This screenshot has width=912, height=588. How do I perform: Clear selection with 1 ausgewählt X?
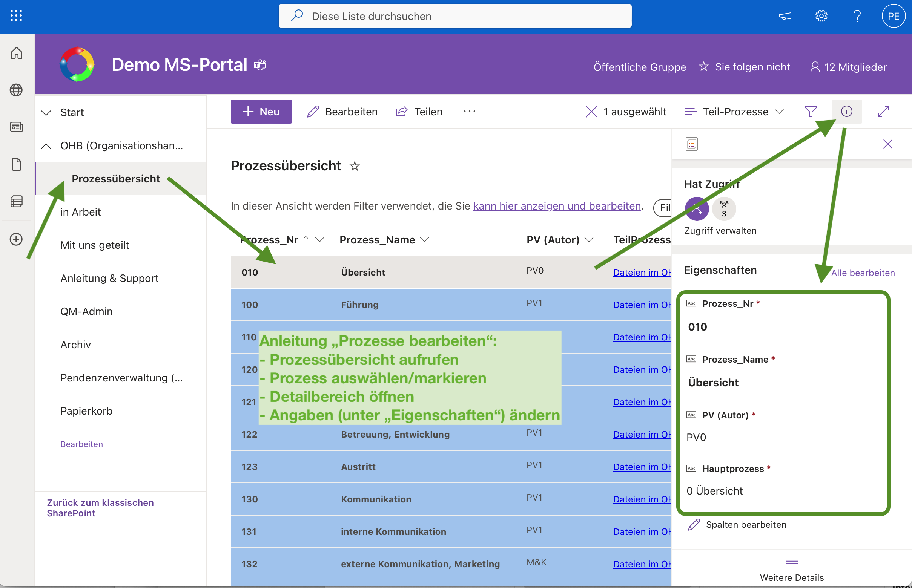[591, 112]
